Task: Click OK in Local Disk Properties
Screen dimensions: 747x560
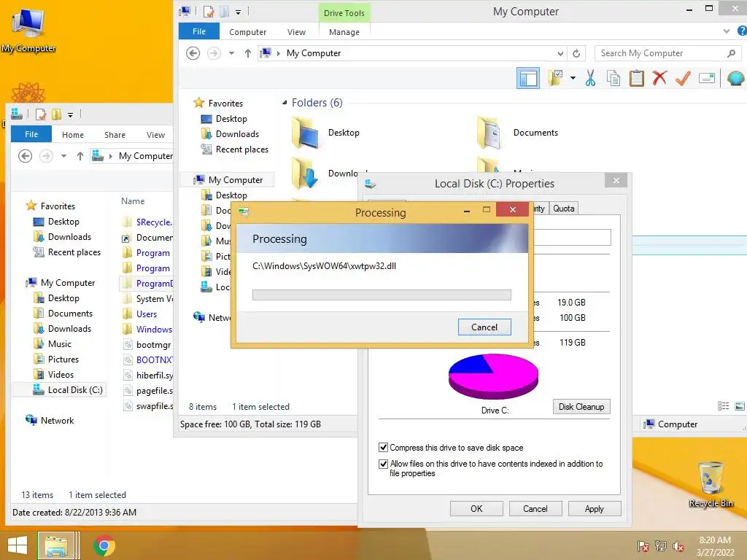Action: tap(476, 508)
